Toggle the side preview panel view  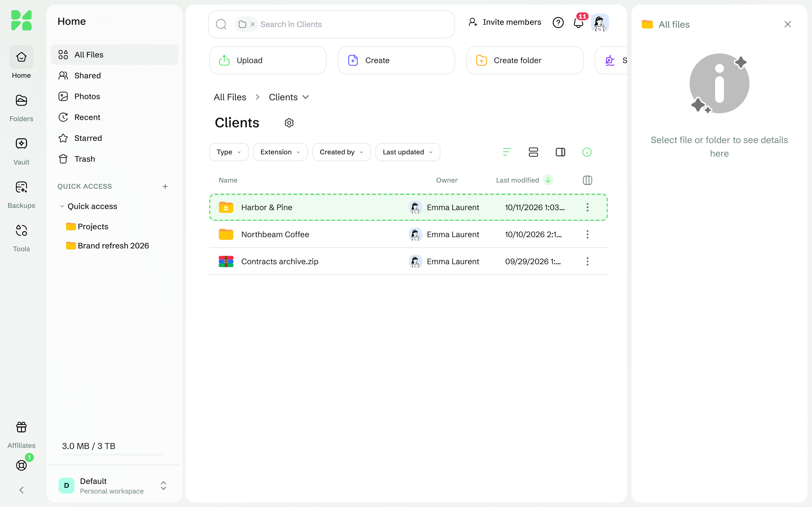[560, 152]
